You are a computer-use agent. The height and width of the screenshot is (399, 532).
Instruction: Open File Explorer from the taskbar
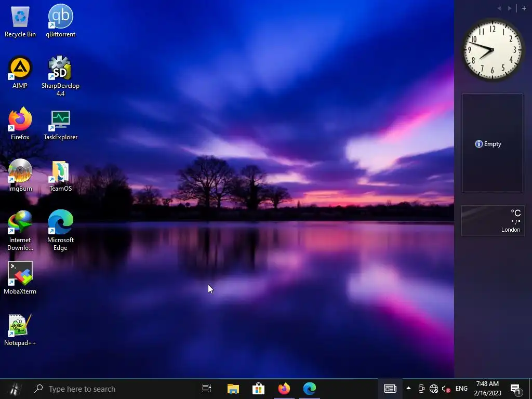(233, 389)
